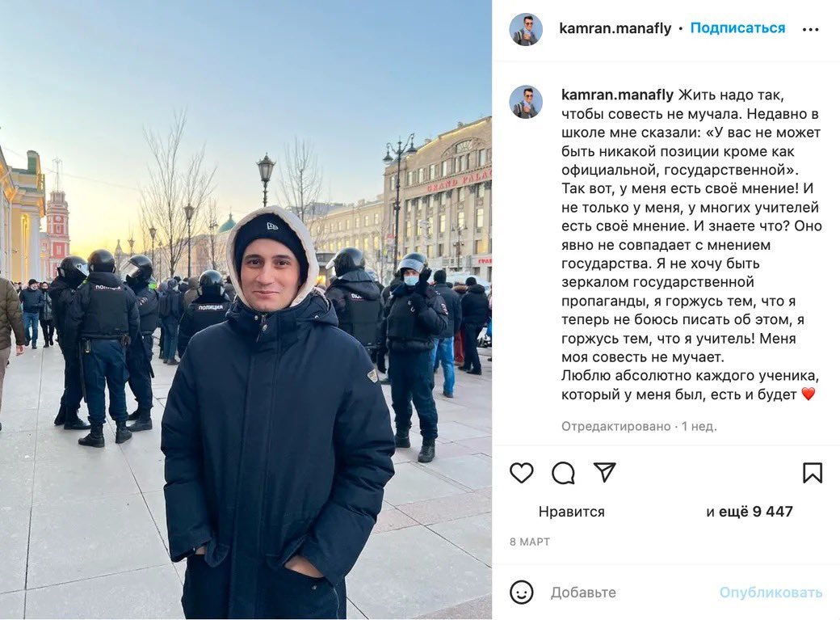
Task: Click Опубликовать to post comment
Action: click(x=771, y=593)
